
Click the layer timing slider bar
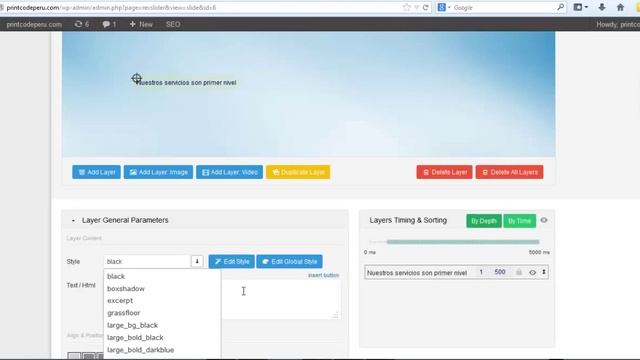coord(463,242)
